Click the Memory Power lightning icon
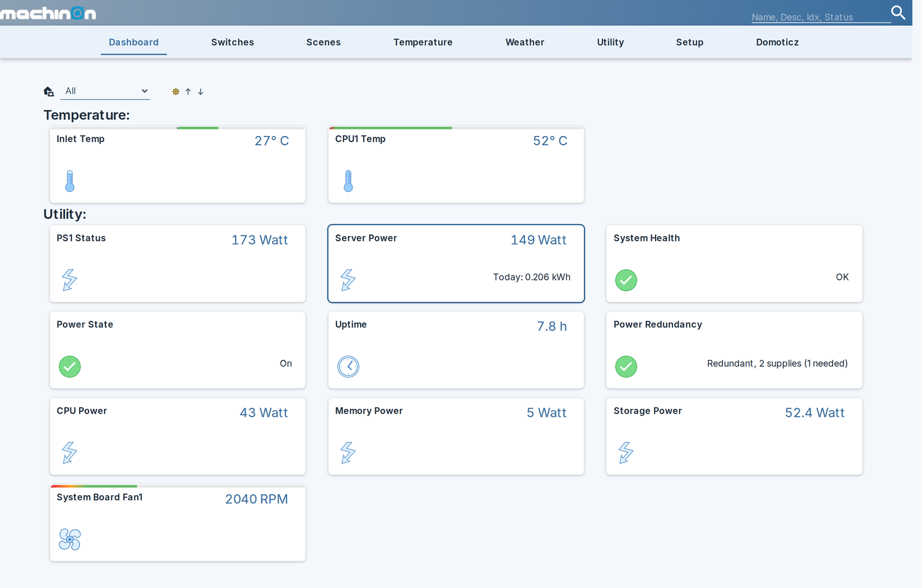Screen dimensions: 922x588 pyautogui.click(x=348, y=453)
